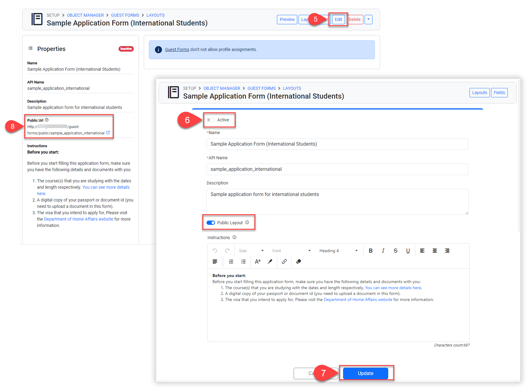Viewport: 532px width, 392px height.
Task: Enable the Active toggle switch
Action: [210, 120]
